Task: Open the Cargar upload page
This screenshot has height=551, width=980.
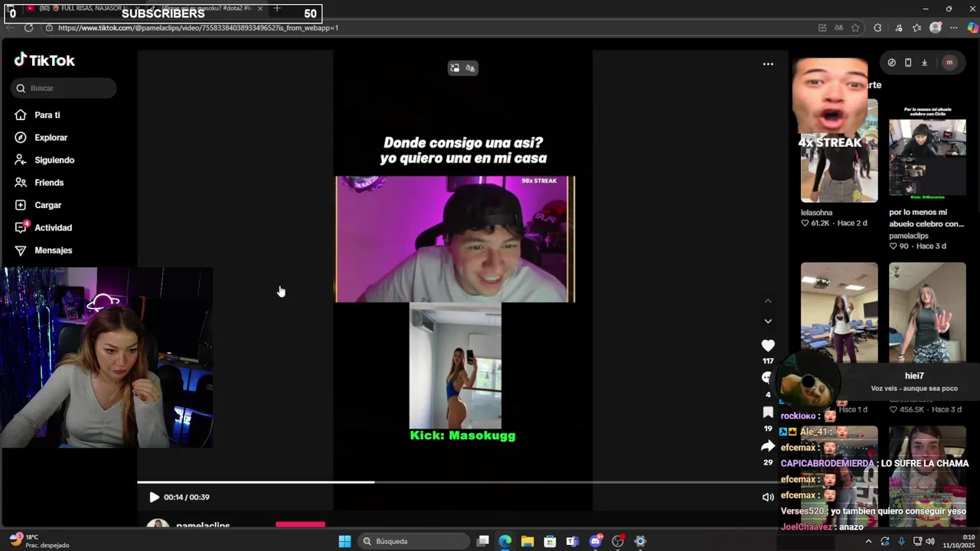Action: [x=47, y=205]
